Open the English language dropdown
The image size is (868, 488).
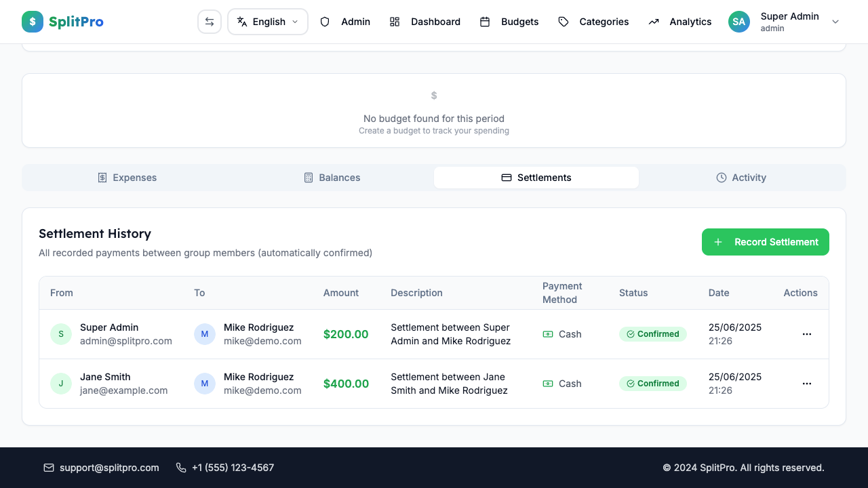click(267, 21)
